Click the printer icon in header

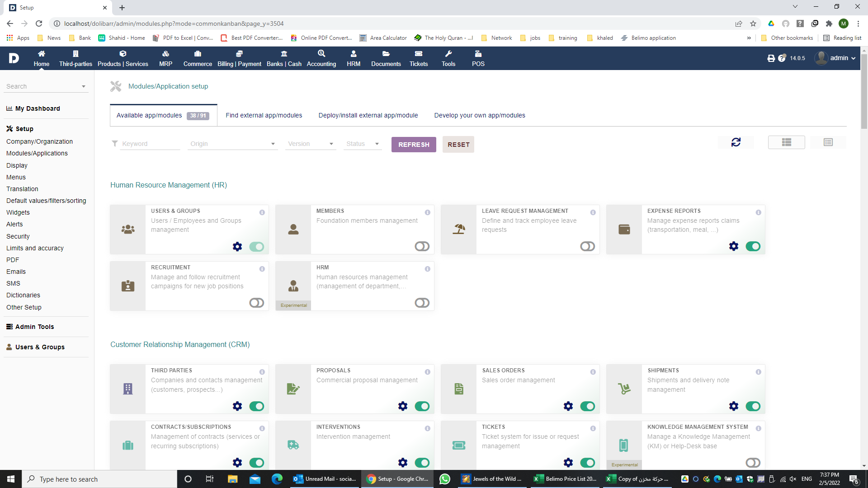coord(771,58)
